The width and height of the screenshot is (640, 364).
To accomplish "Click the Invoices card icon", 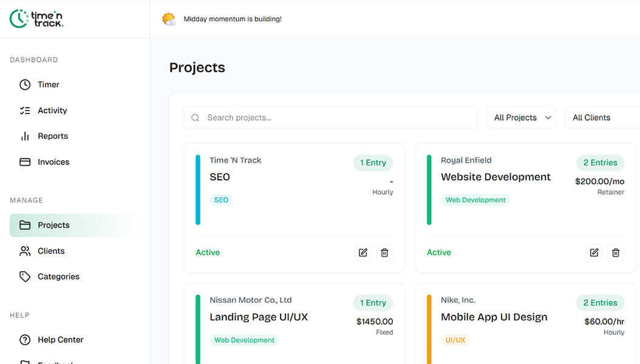I will pyautogui.click(x=25, y=162).
